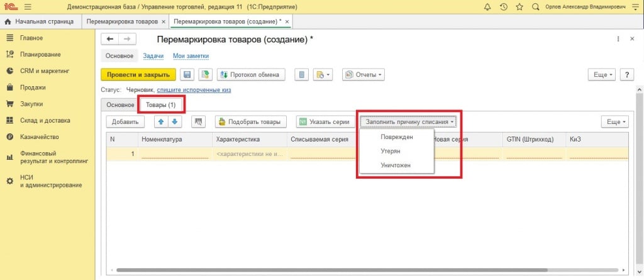Expand the Еще menu above the table

(x=614, y=121)
